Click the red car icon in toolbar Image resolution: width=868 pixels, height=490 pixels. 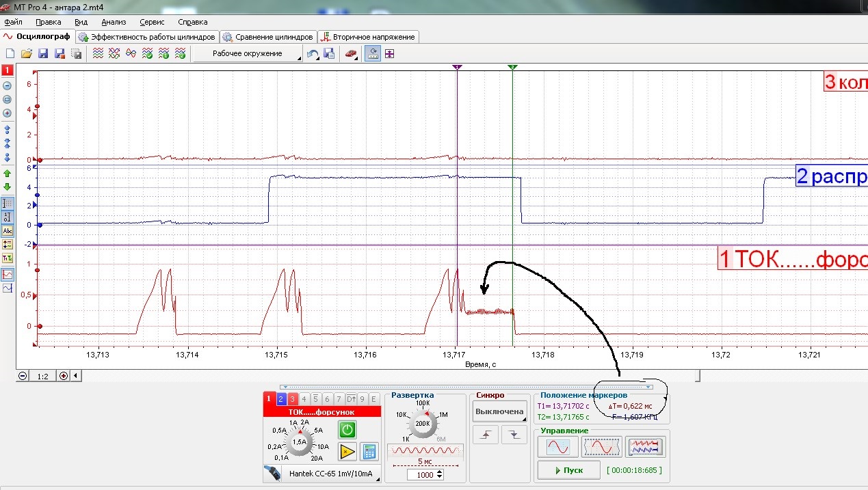point(351,54)
